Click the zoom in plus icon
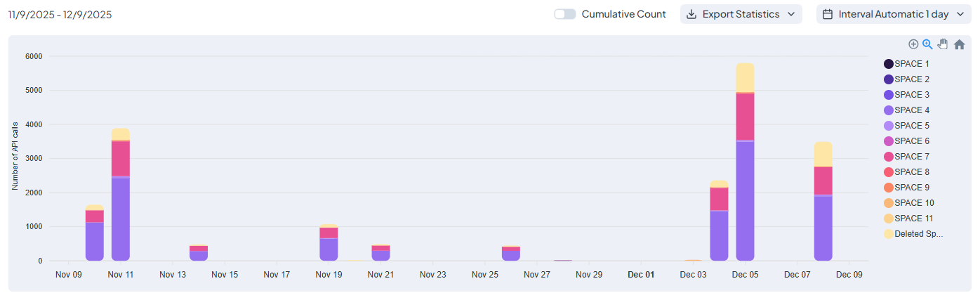Screen dimensions: 980x293 point(913,44)
